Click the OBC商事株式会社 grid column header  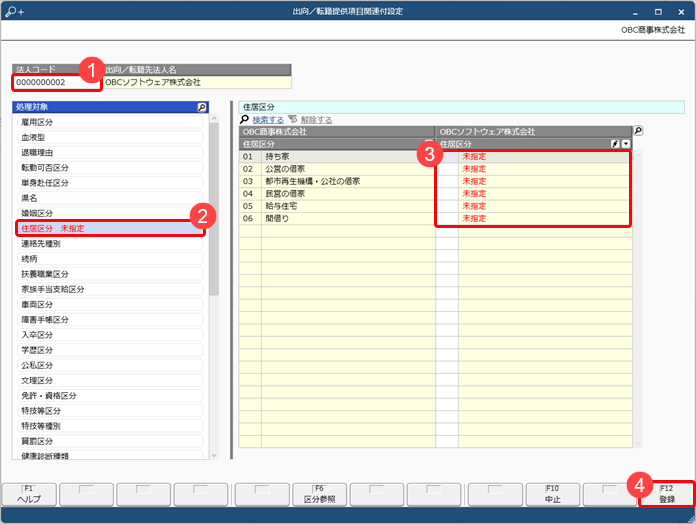click(336, 131)
